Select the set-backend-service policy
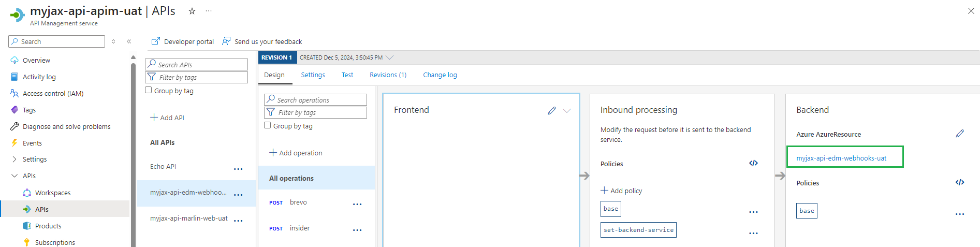 tap(638, 230)
